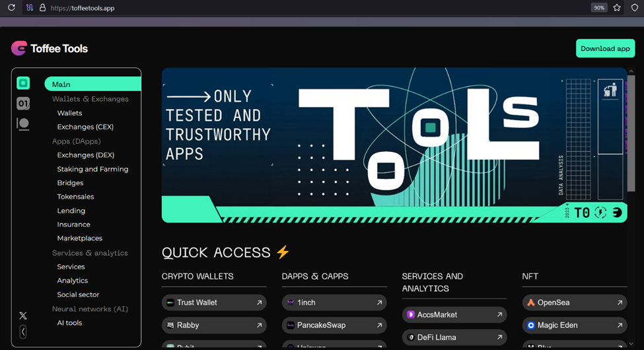Click the tracking protection icon beside the lock
This screenshot has height=350, width=644.
click(x=30, y=7)
